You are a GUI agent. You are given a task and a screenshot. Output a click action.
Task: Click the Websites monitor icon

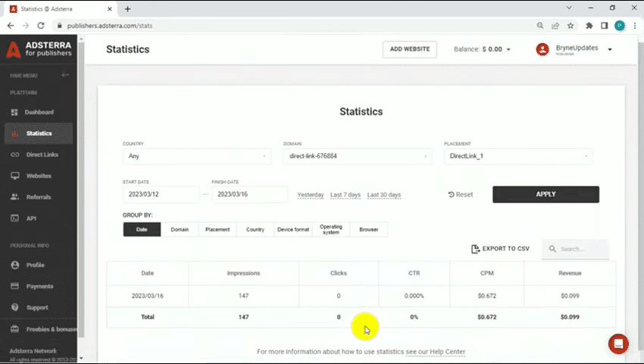(15, 176)
